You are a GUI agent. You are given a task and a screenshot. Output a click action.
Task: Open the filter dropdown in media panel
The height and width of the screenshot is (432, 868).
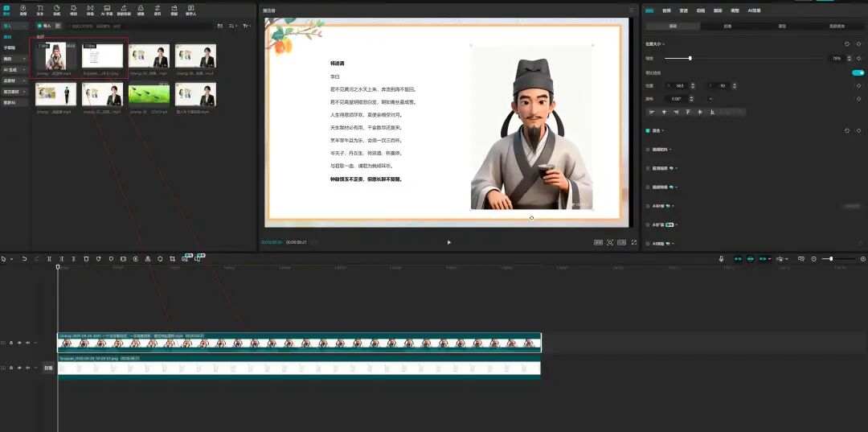click(x=247, y=26)
